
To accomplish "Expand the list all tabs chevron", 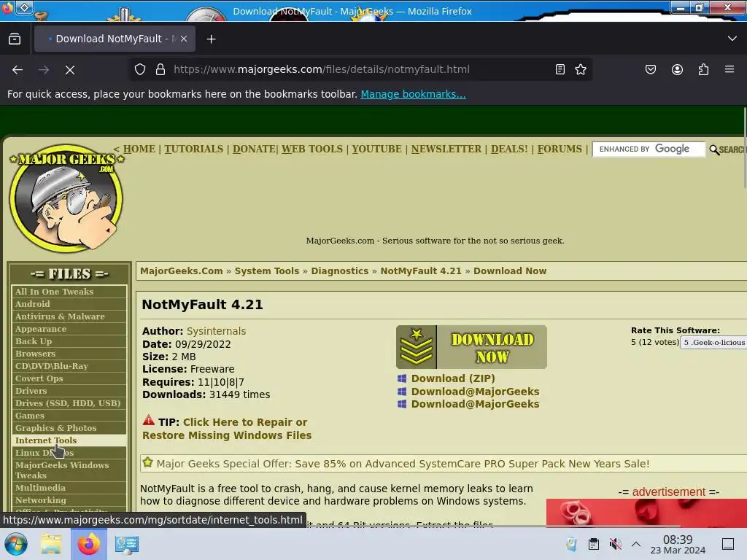I will click(732, 39).
